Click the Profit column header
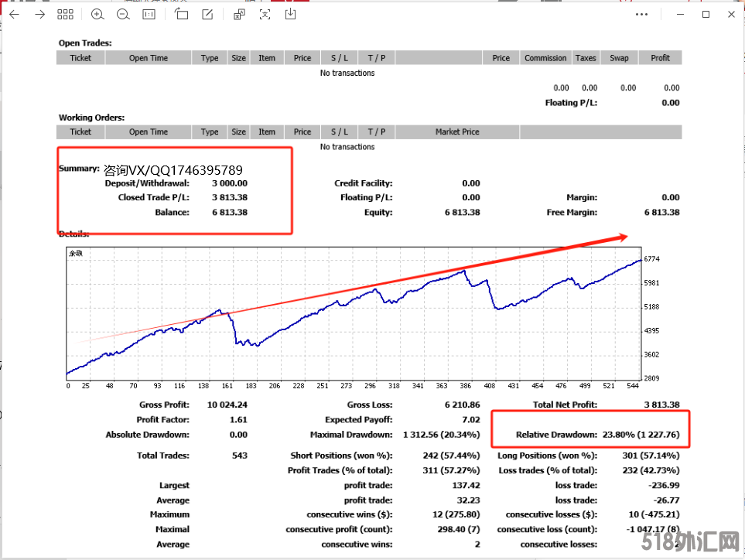 tap(660, 58)
